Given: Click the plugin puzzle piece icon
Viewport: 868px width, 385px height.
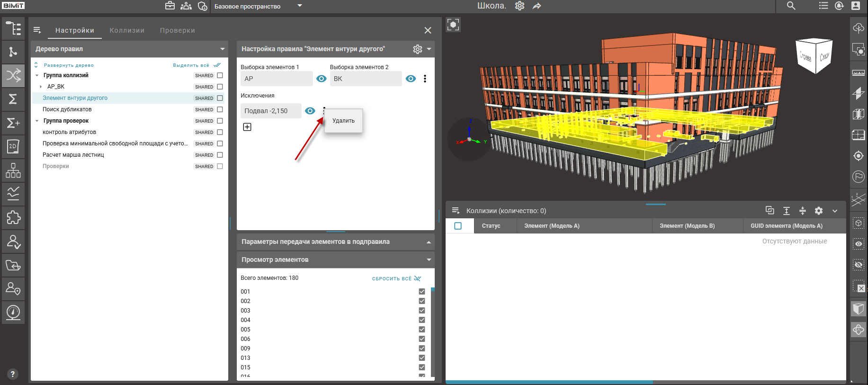Looking at the screenshot, I should point(13,217).
